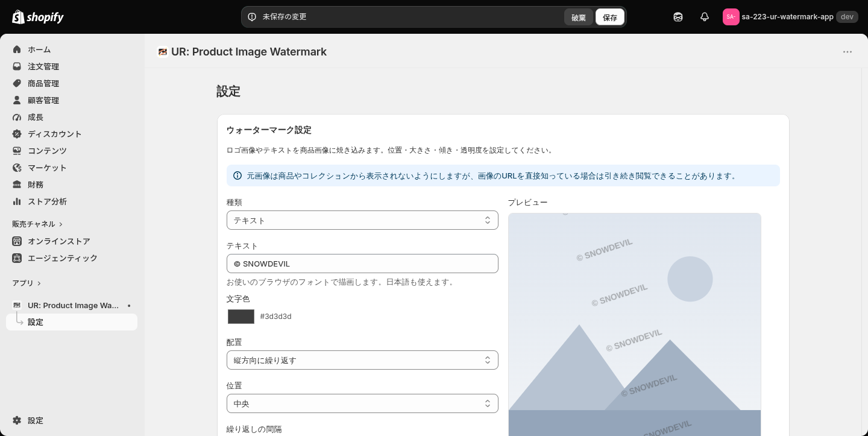Click the info icon in the blue banner
This screenshot has height=436, width=868.
pos(237,175)
